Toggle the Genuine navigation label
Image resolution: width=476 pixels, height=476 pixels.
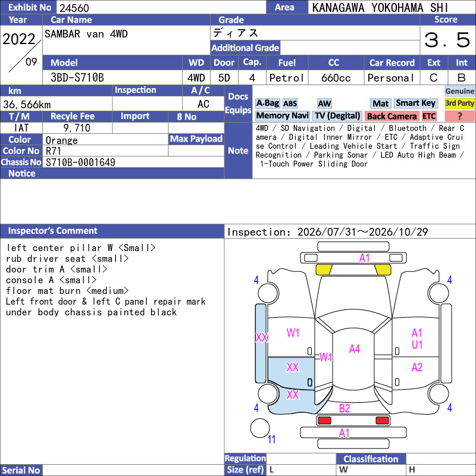click(x=459, y=91)
